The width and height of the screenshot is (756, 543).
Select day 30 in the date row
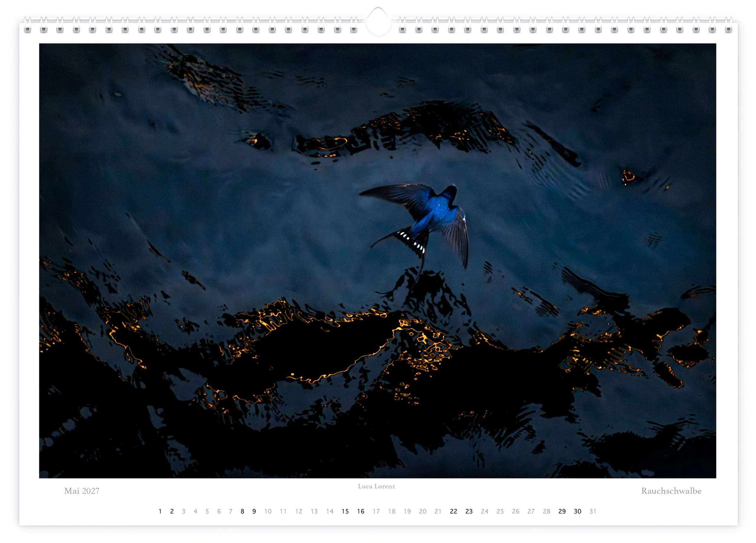(578, 511)
